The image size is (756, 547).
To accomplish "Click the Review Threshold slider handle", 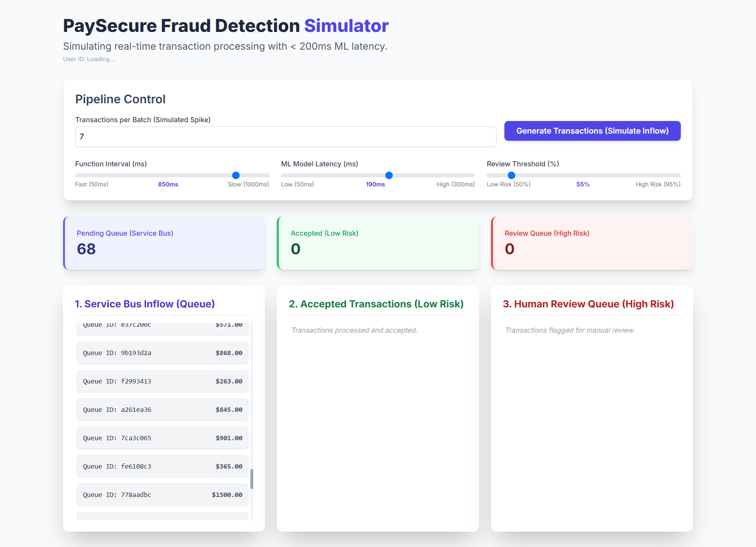I will click(x=511, y=175).
